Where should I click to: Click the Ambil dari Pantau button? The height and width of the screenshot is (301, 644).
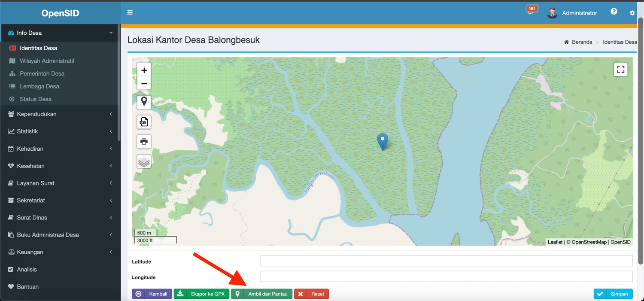coord(262,294)
